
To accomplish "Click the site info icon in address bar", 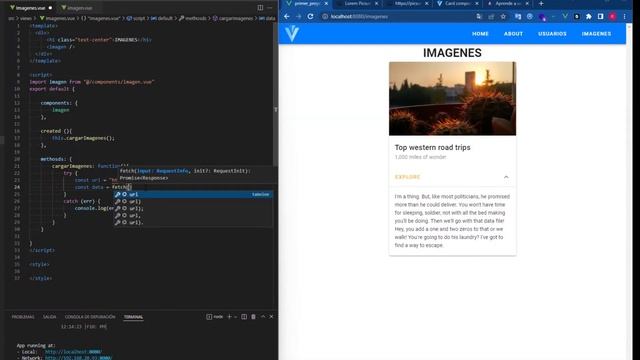I will 325,16.
